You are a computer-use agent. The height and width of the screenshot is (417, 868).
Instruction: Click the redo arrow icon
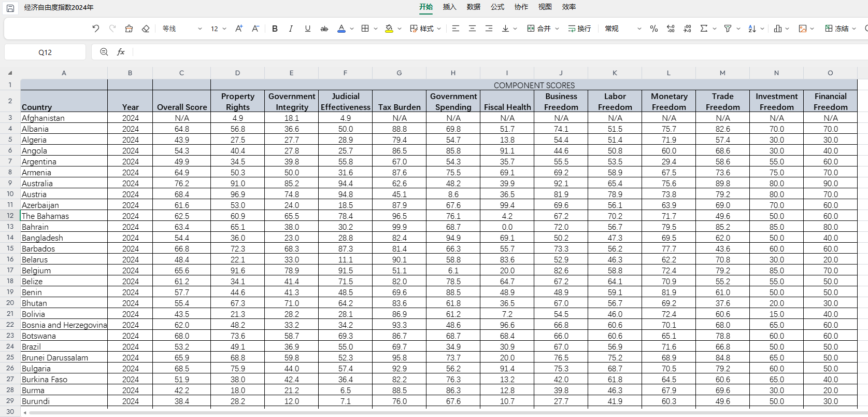pyautogui.click(x=112, y=29)
